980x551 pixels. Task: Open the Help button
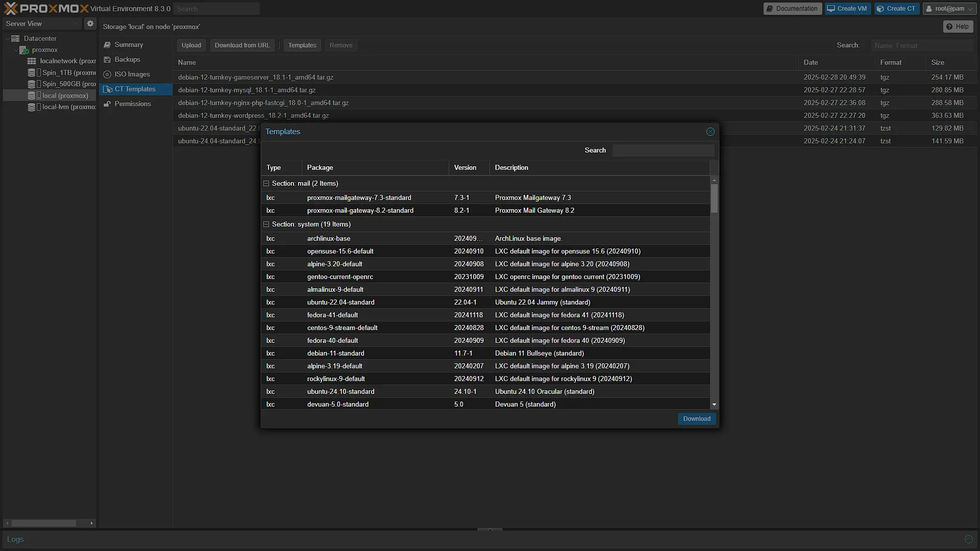(x=958, y=27)
